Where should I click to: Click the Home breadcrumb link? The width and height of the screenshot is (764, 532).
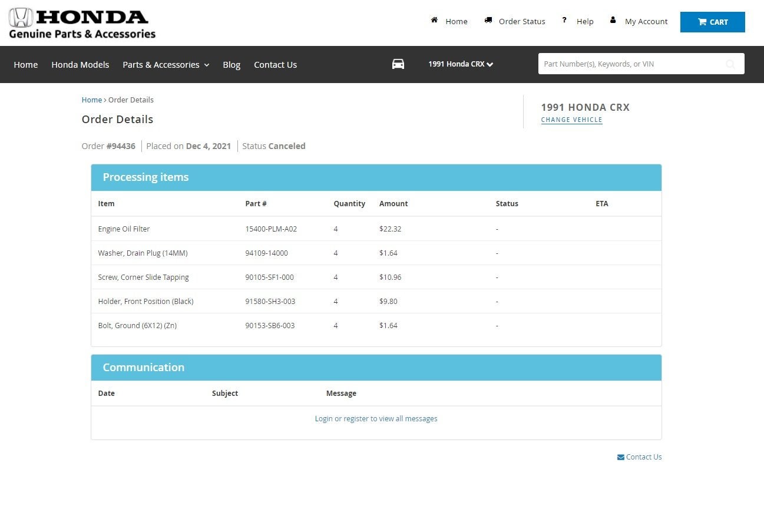point(92,100)
